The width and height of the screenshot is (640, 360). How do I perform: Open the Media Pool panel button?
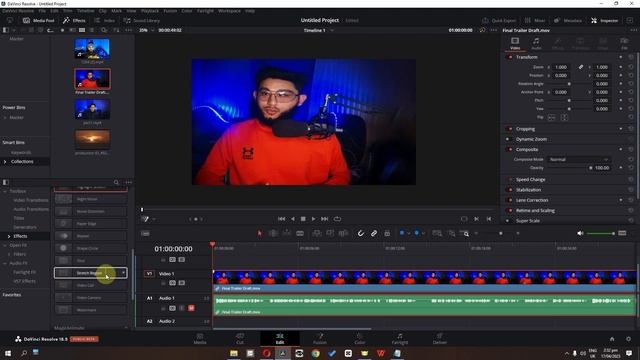38,20
